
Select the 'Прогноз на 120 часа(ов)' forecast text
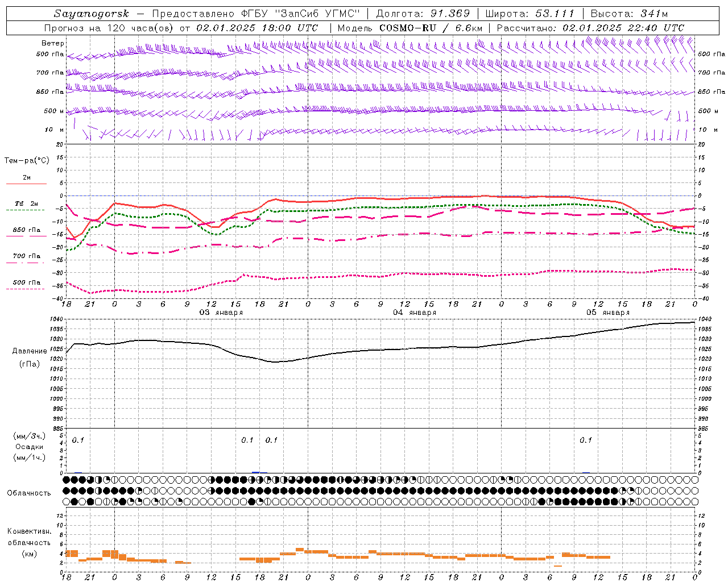109,28
